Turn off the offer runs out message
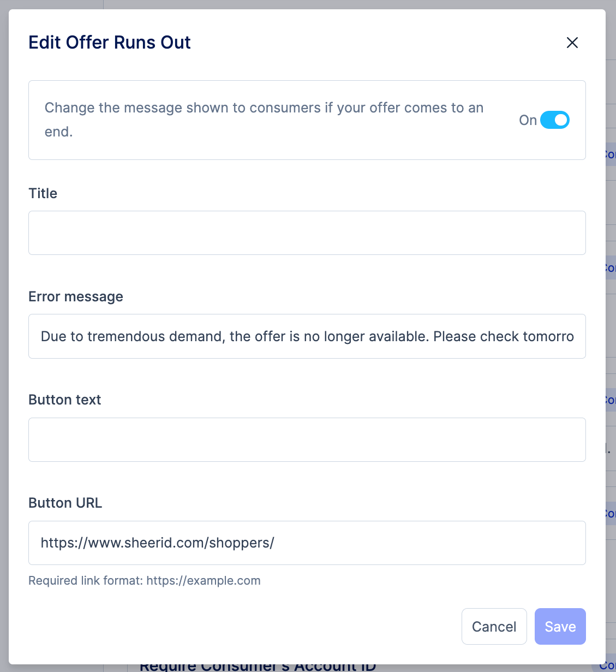The height and width of the screenshot is (672, 616). (x=555, y=120)
